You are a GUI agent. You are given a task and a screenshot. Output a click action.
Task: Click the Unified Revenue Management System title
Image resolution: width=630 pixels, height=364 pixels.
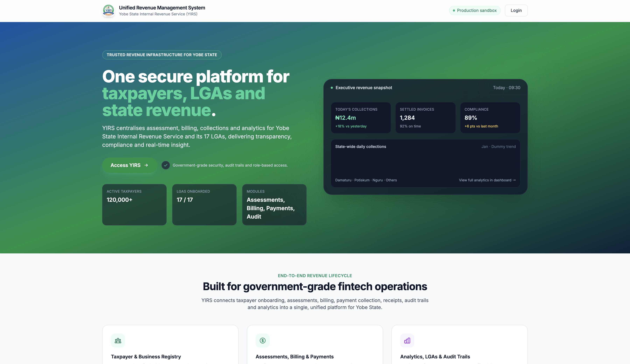(x=162, y=8)
